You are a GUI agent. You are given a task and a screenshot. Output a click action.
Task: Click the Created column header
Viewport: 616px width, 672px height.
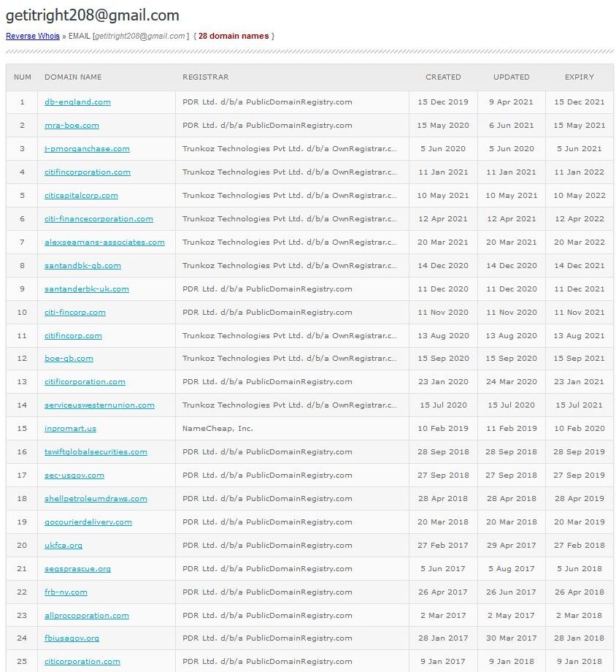click(443, 77)
